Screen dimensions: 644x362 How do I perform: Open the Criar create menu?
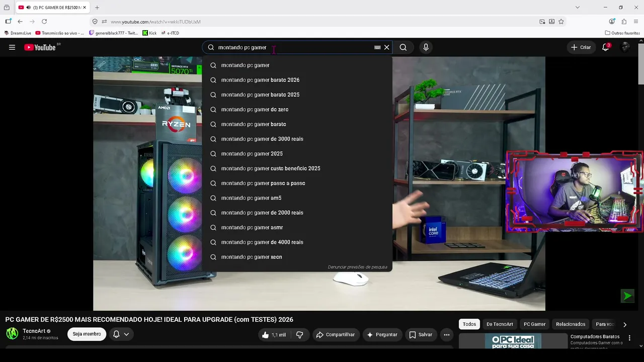coord(581,47)
